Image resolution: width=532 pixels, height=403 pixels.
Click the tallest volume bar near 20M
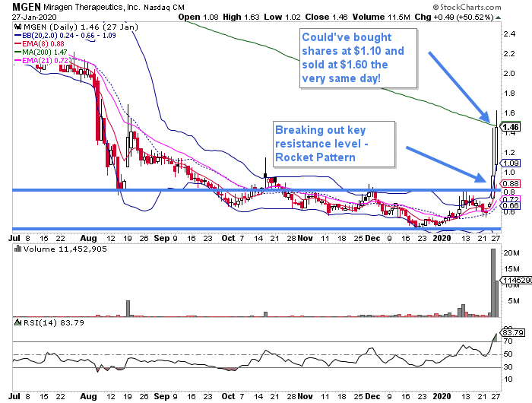tap(493, 283)
